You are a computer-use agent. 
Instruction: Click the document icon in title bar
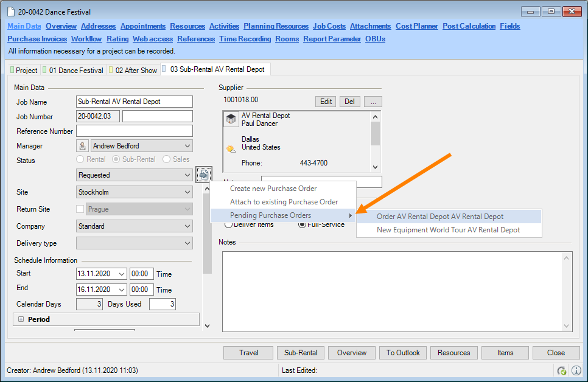pyautogui.click(x=12, y=12)
